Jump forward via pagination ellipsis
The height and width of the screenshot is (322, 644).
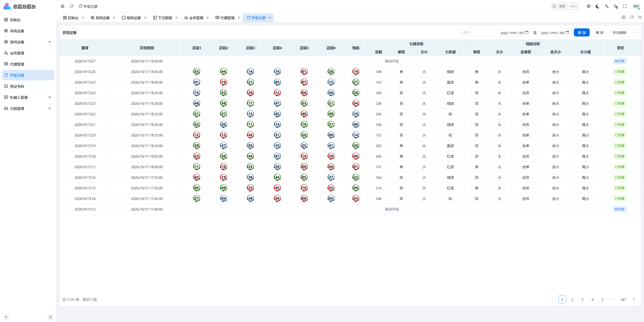click(613, 299)
